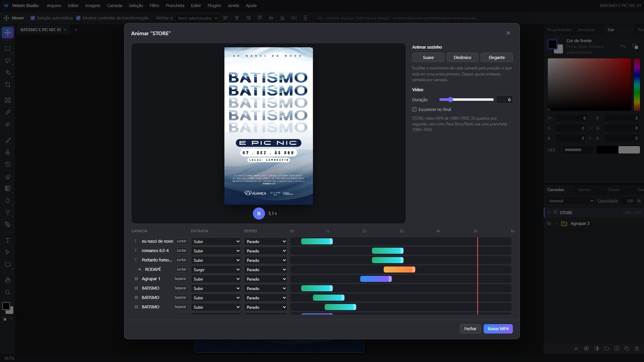Switch to the Ajustes tab
Viewport: 644px width, 362px height.
tap(584, 189)
